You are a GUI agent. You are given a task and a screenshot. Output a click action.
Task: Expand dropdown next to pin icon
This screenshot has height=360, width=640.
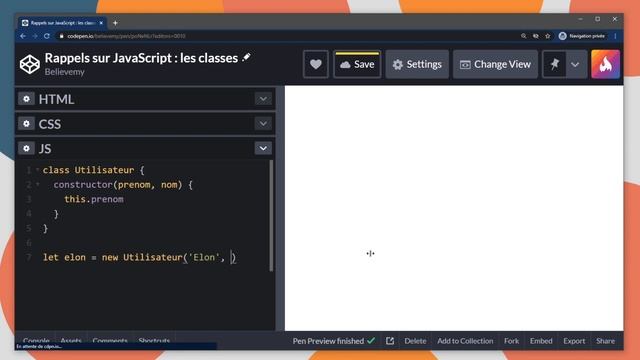[x=575, y=64]
